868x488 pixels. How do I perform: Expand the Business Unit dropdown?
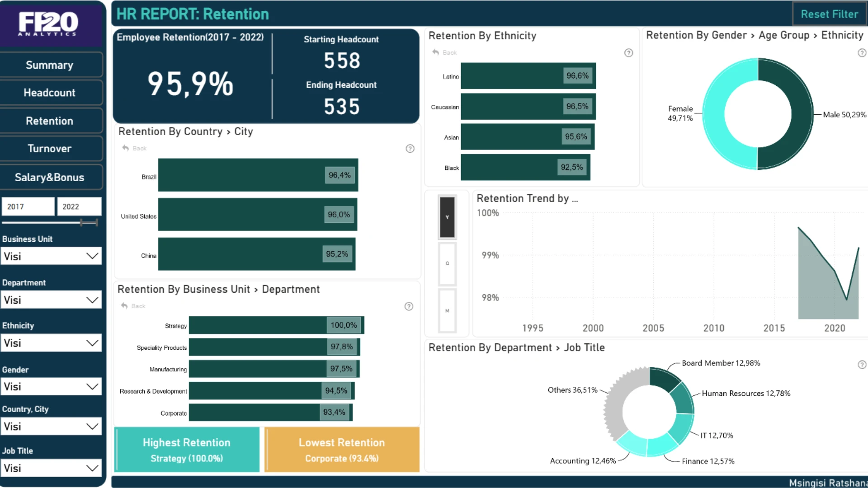pos(51,256)
